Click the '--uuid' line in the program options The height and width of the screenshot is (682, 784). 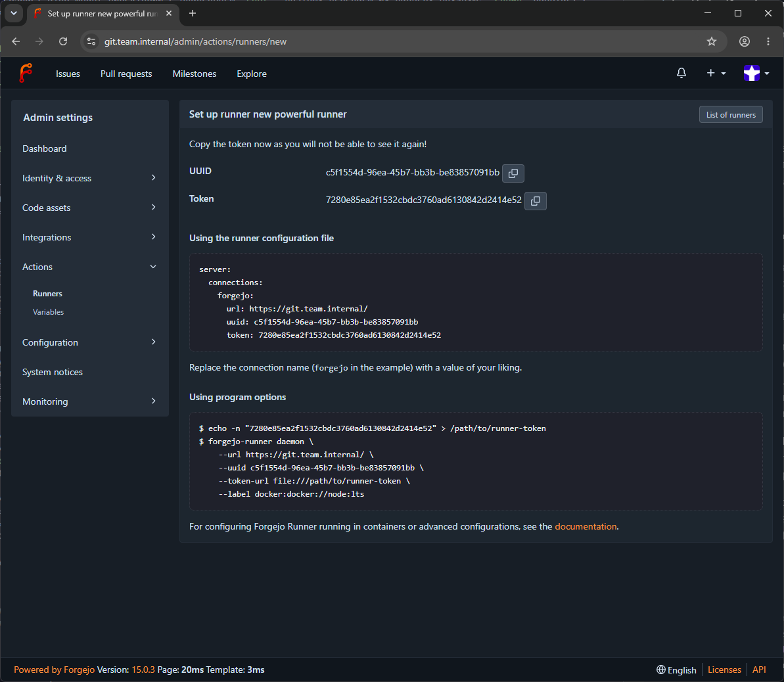321,468
